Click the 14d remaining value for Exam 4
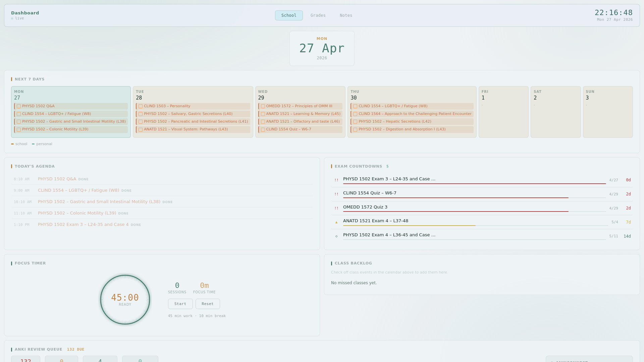644x362 pixels. pyautogui.click(x=627, y=236)
